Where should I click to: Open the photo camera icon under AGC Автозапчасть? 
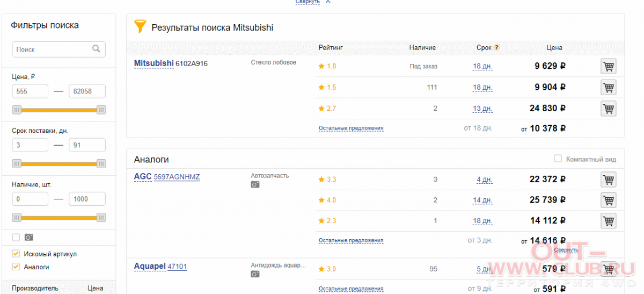click(255, 184)
